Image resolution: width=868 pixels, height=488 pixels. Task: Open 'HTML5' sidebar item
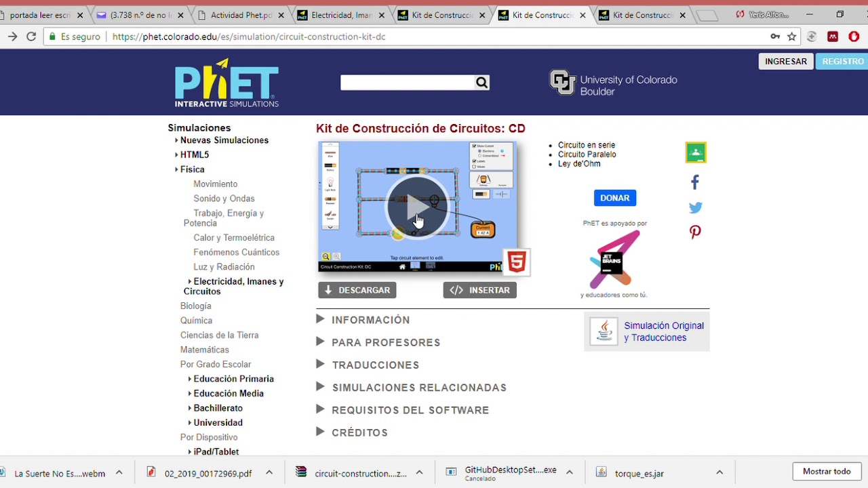click(x=194, y=155)
